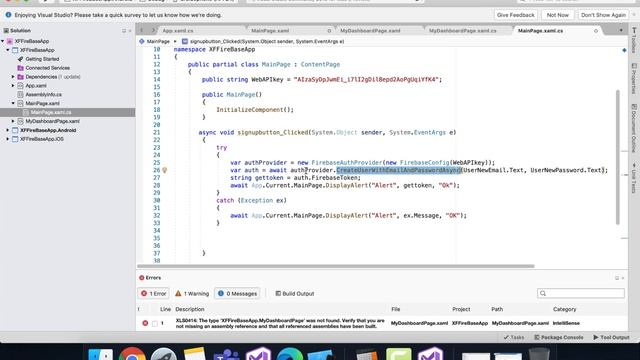Screen dimensions: 640x360
Task: Sort errors by the Category column
Action: tap(564, 309)
